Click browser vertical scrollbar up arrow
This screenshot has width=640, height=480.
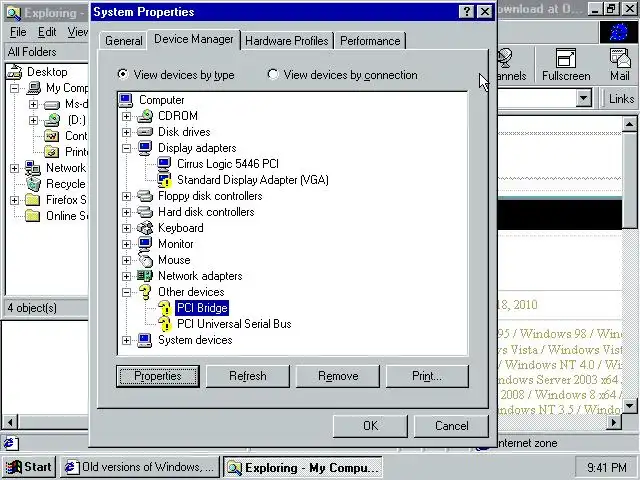[629, 124]
